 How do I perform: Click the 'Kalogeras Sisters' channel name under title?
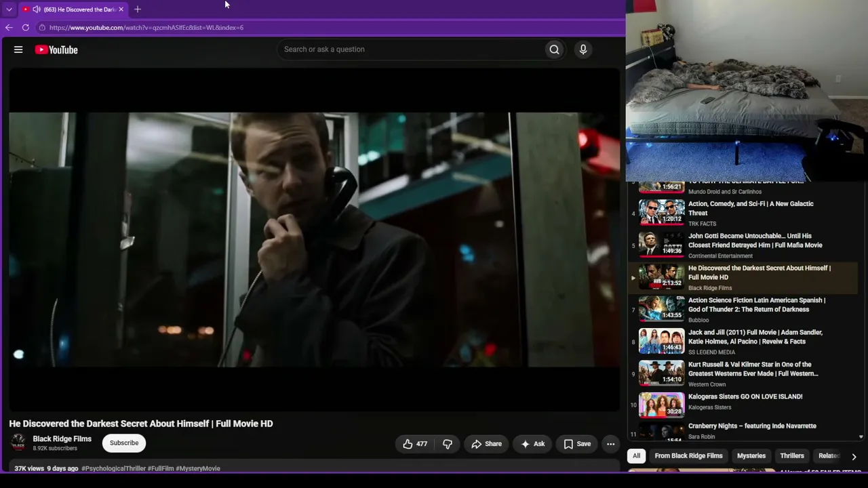pyautogui.click(x=709, y=407)
